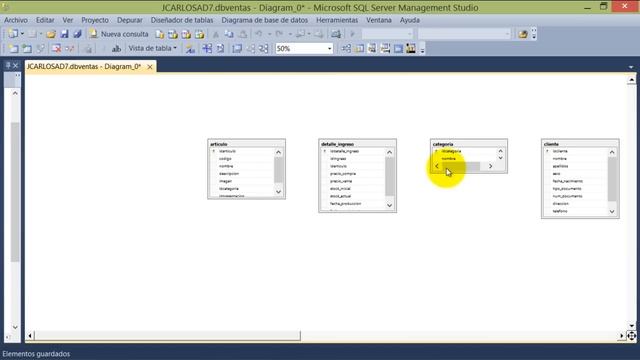Viewport: 640px width, 360px height.
Task: Click the pan overview icon at canvas corner
Action: 631,336
